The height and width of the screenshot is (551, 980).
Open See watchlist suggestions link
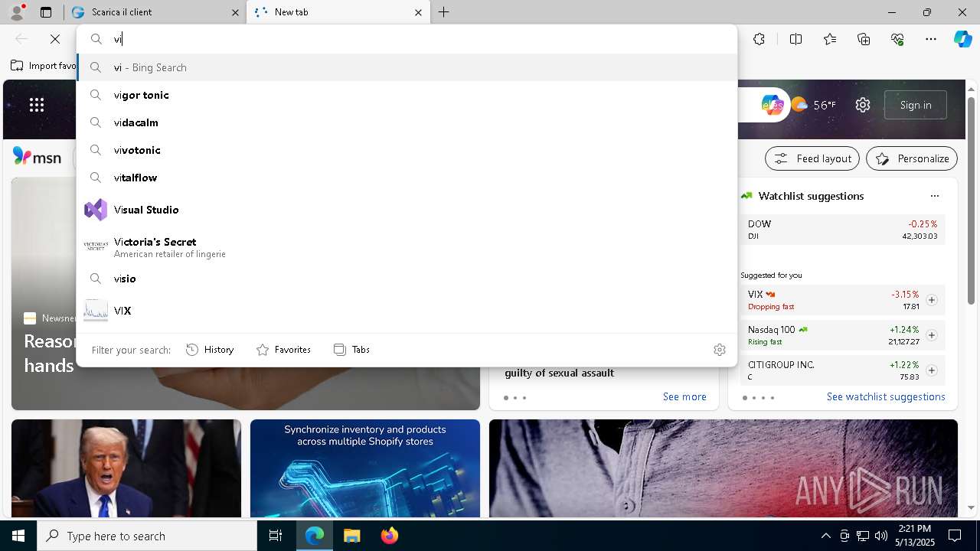(886, 396)
